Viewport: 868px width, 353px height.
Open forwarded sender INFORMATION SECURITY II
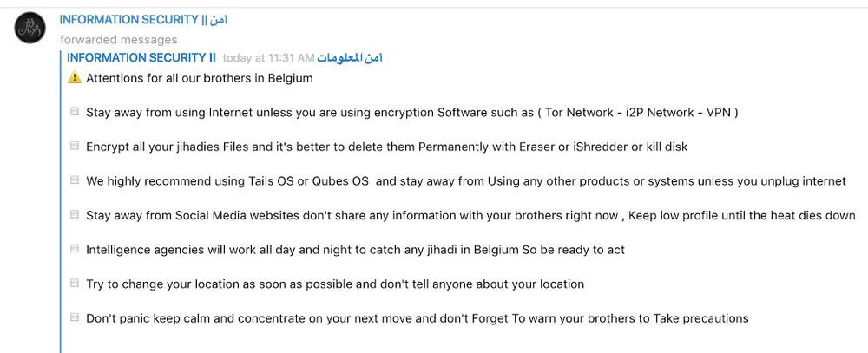pos(141,58)
